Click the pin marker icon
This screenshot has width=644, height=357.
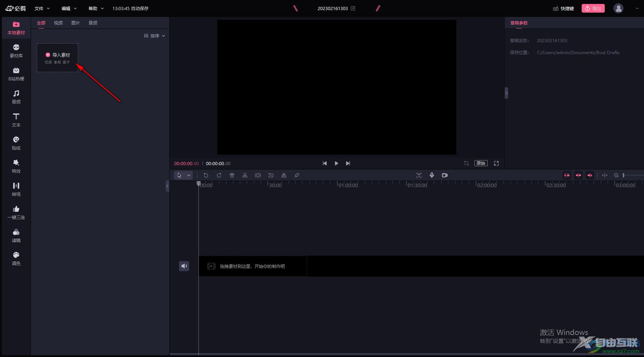coord(297,175)
